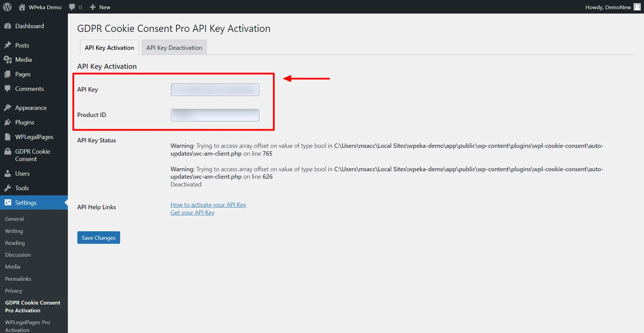Switch to the API Key Deactivation tab
Viewport: 644px width, 333px height.
pyautogui.click(x=174, y=47)
